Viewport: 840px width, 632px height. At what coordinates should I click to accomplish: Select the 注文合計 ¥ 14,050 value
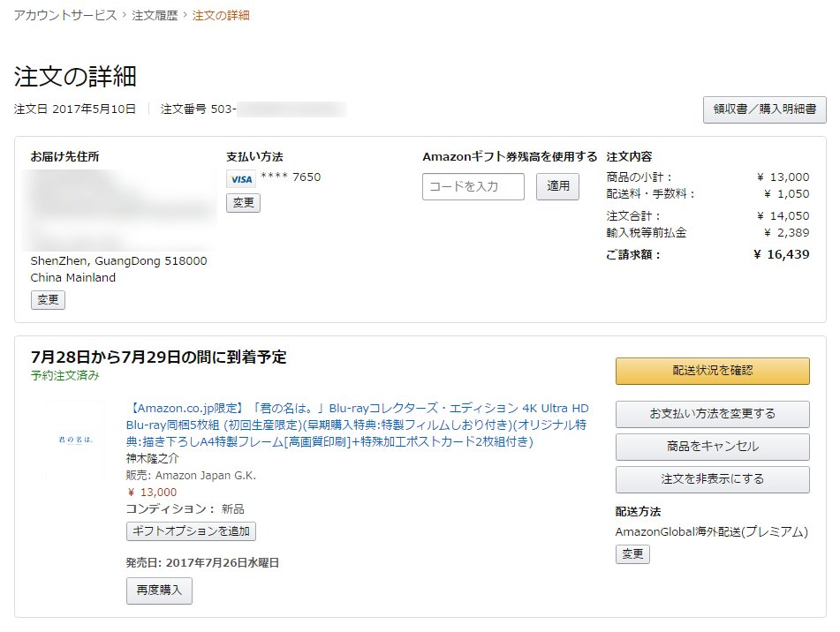coord(783,216)
